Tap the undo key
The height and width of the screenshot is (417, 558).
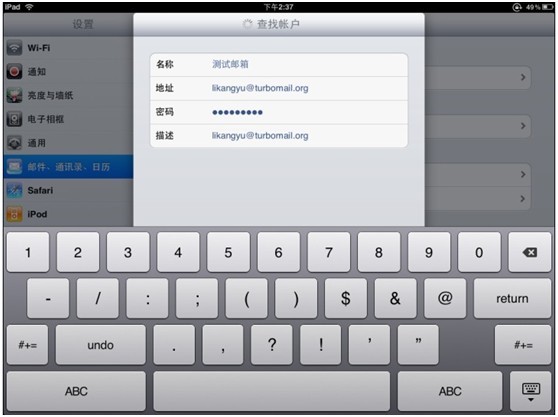[101, 345]
